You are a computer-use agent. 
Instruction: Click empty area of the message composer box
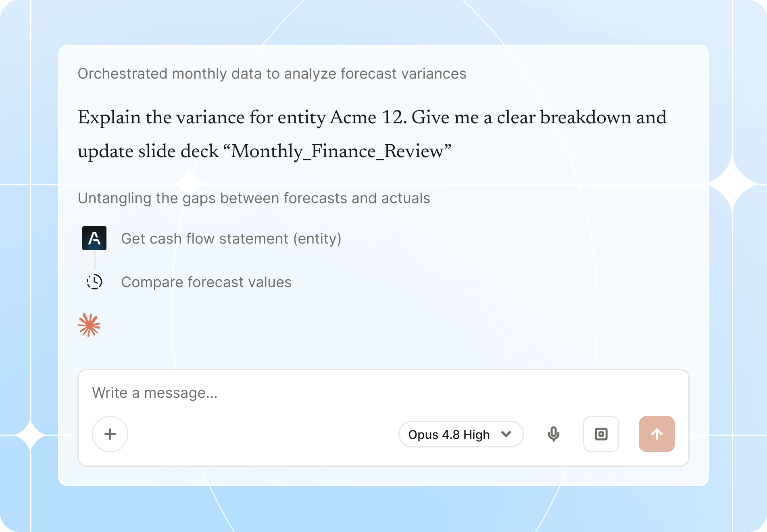click(x=262, y=434)
